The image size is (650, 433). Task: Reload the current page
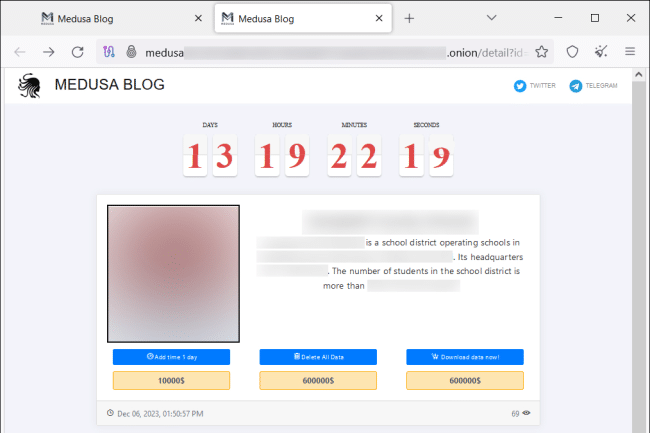coord(77,52)
